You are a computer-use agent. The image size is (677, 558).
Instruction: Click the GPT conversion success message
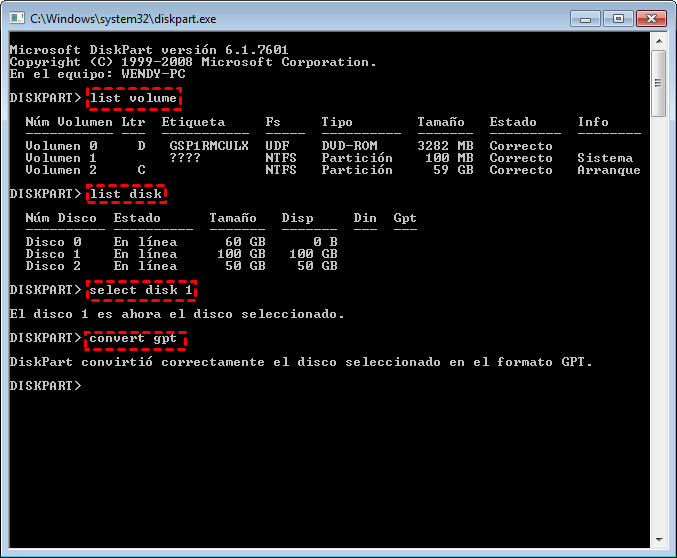[300, 362]
